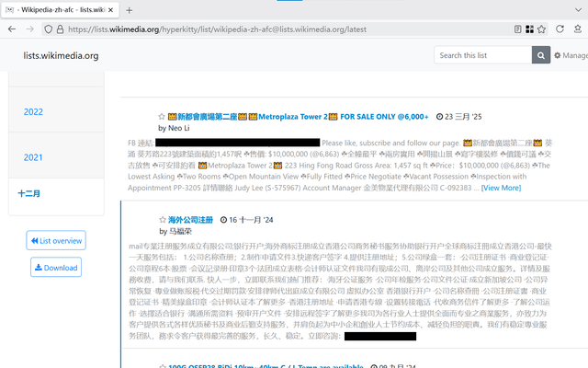Open a new browser tab
Screen dimensions: 588x368
pyautogui.click(x=129, y=10)
